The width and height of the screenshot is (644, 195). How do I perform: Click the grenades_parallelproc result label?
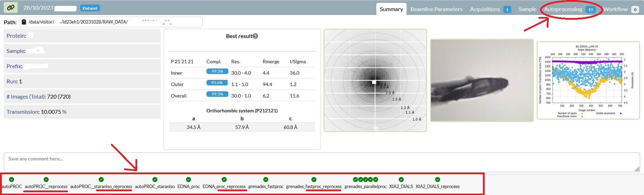[x=365, y=186]
